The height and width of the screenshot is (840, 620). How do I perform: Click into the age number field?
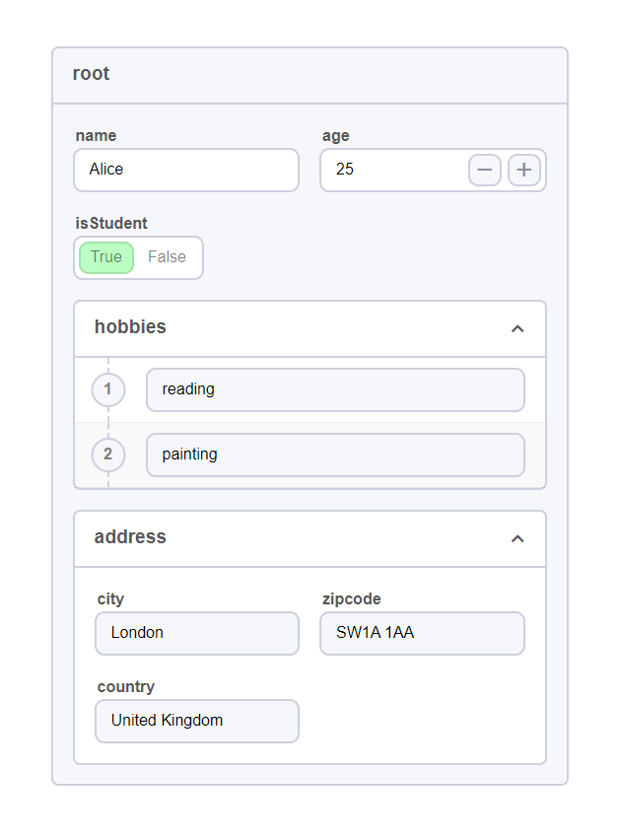[394, 170]
